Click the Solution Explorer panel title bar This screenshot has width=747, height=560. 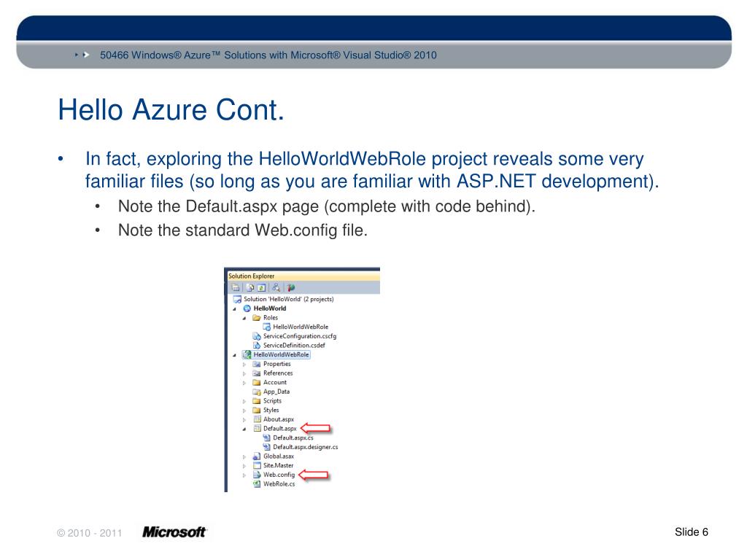point(303,276)
